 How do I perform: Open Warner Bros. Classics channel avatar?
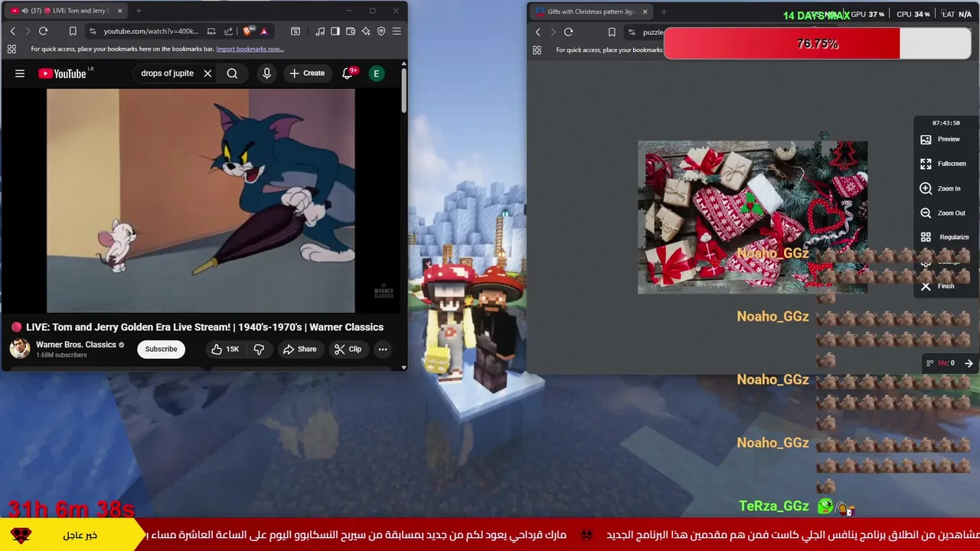click(20, 349)
